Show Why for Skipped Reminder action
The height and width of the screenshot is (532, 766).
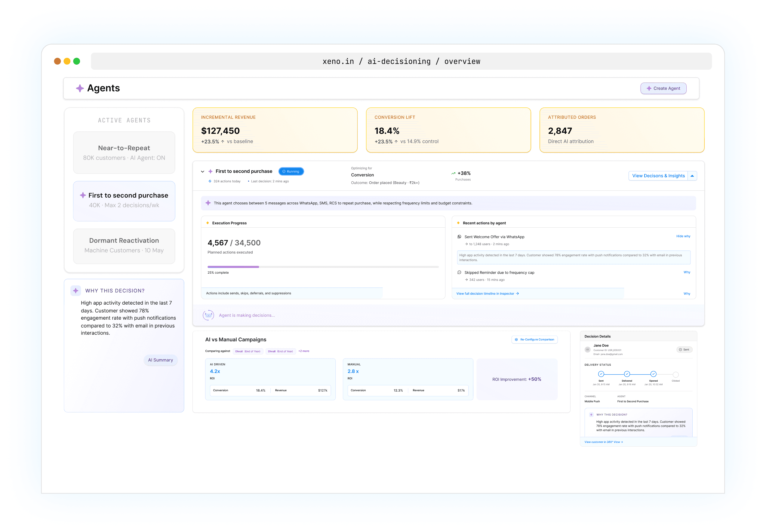(687, 272)
